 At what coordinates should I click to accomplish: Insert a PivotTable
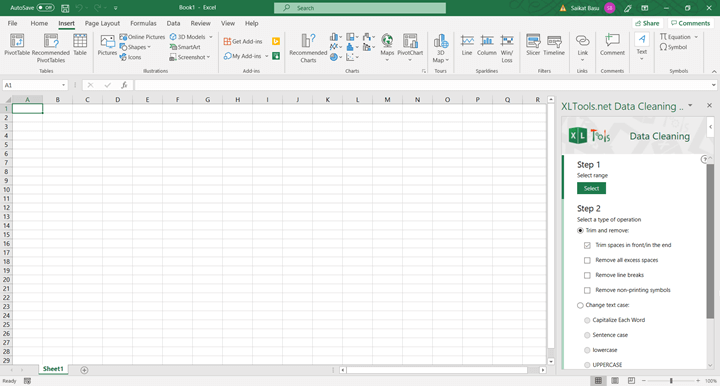pyautogui.click(x=17, y=45)
